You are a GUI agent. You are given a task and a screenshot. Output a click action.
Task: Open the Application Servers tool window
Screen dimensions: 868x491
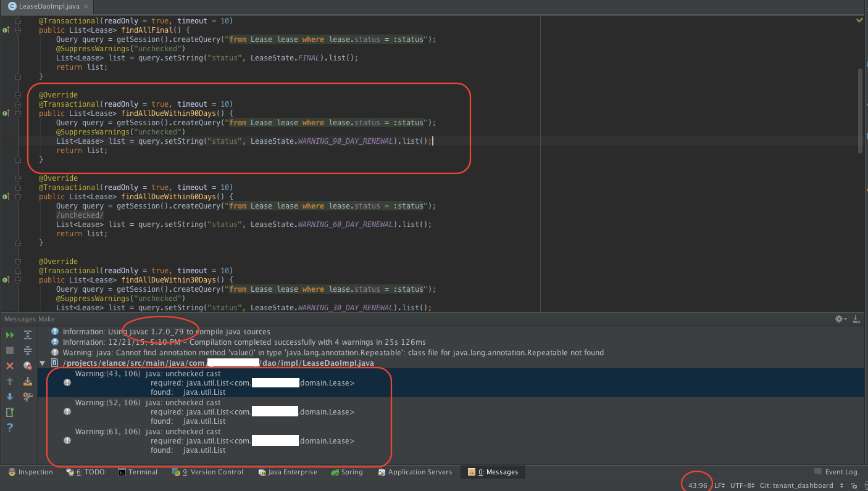point(414,472)
